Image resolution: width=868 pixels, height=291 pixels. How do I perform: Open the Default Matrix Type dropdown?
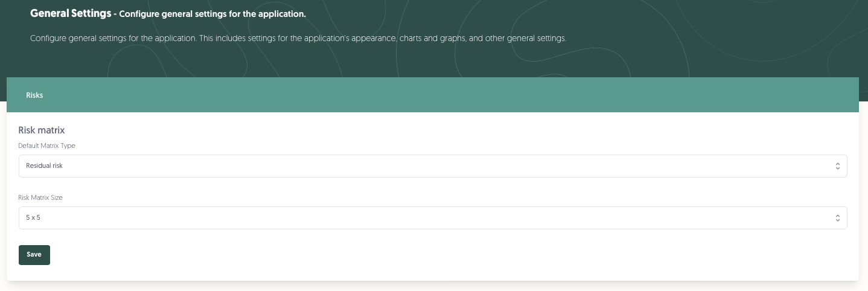(433, 166)
